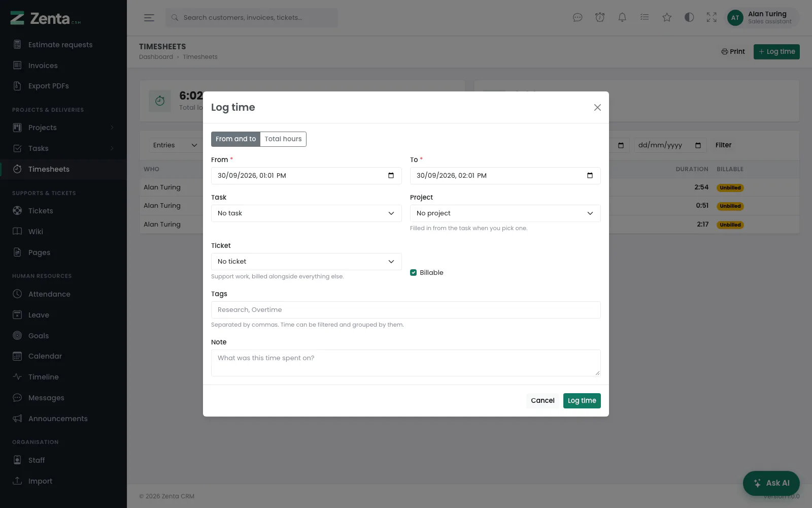
Task: Open the From date calendar picker icon
Action: pyautogui.click(x=391, y=176)
